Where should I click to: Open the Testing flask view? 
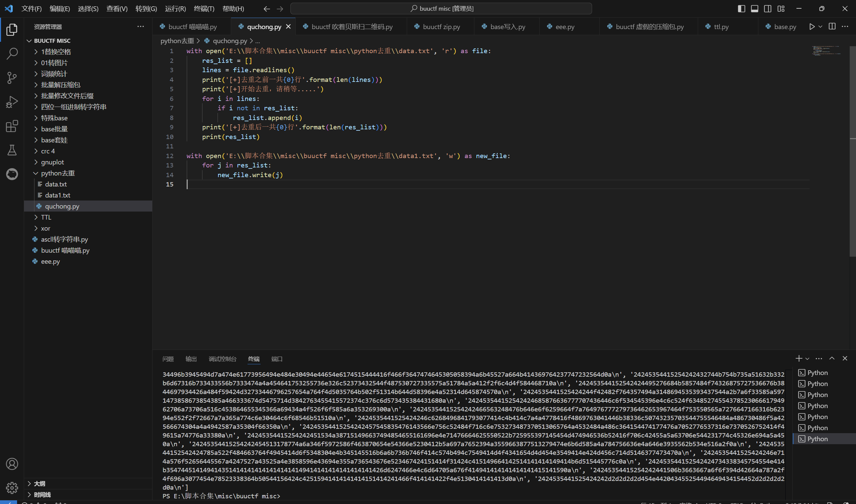(x=12, y=150)
